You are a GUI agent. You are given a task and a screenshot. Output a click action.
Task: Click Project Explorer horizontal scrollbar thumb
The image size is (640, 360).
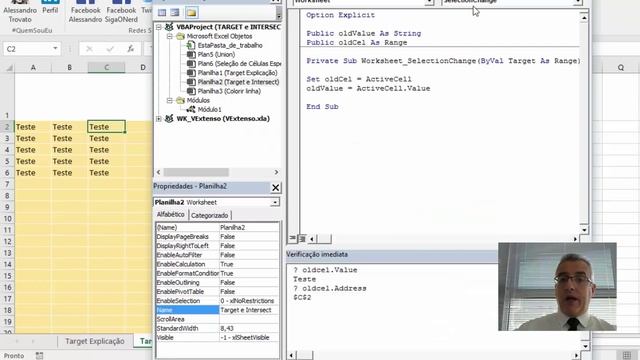pos(196,172)
